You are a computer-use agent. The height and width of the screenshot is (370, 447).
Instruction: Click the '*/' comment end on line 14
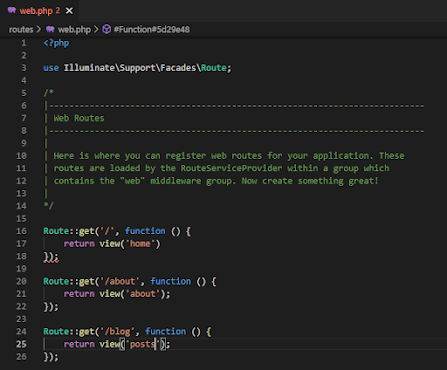tap(49, 206)
